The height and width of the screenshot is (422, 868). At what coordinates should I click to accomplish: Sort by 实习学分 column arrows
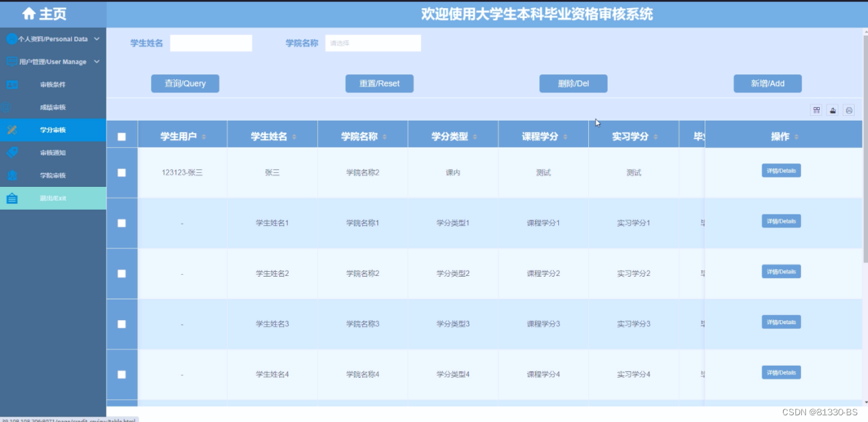pyautogui.click(x=656, y=137)
